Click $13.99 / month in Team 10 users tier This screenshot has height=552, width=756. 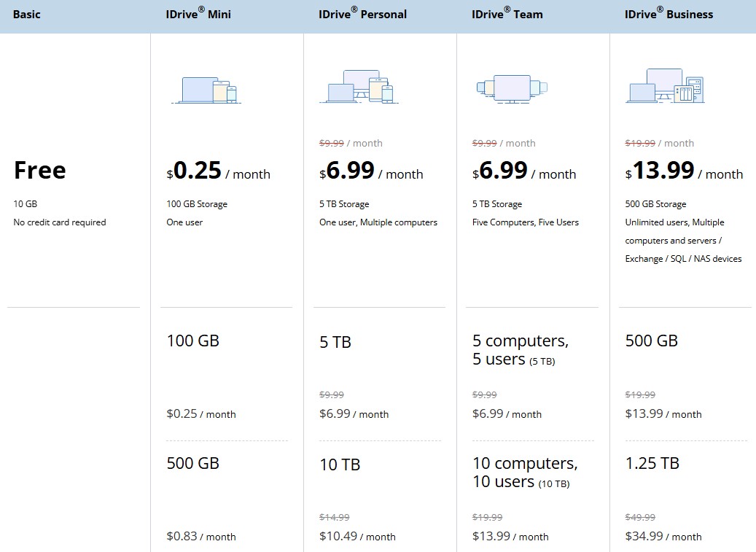510,537
